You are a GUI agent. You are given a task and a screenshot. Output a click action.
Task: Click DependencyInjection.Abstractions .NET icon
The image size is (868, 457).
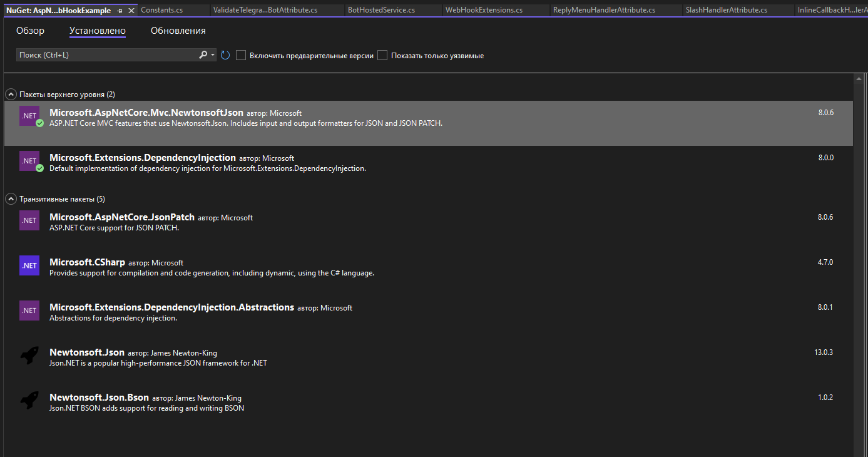click(x=29, y=311)
